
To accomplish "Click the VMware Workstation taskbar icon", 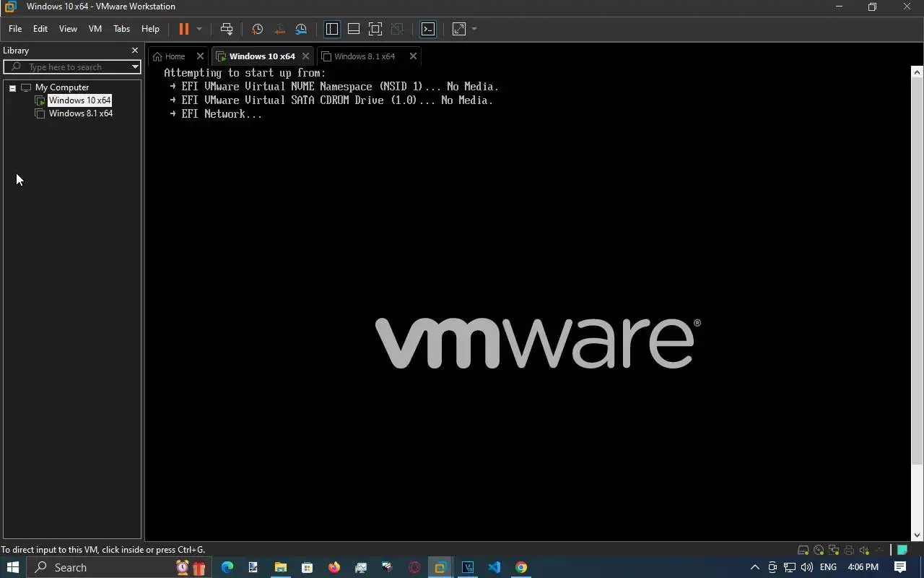I will [440, 567].
